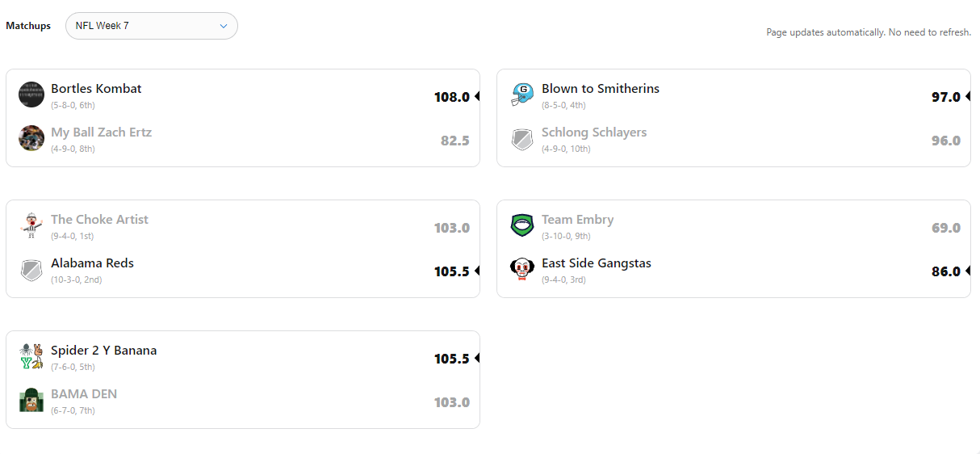Viewport: 980px width, 454px height.
Task: Click the 108.0 score for Bortles Kombat
Action: (x=451, y=97)
